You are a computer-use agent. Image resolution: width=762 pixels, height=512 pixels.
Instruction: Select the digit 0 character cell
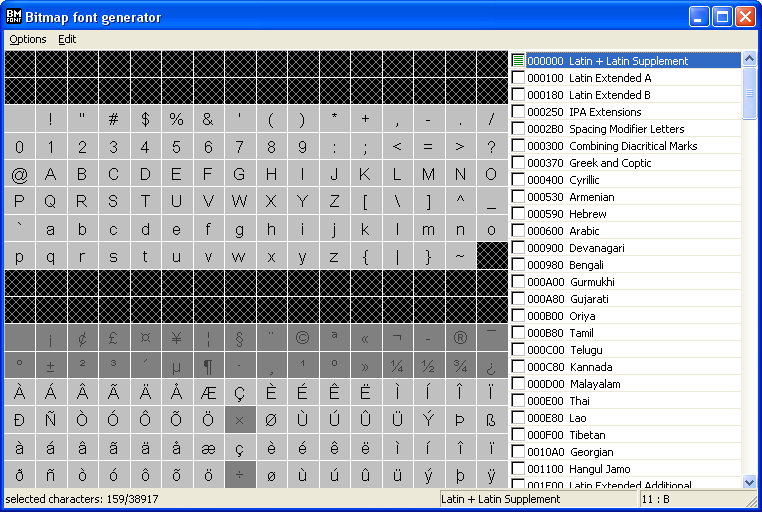[19, 147]
